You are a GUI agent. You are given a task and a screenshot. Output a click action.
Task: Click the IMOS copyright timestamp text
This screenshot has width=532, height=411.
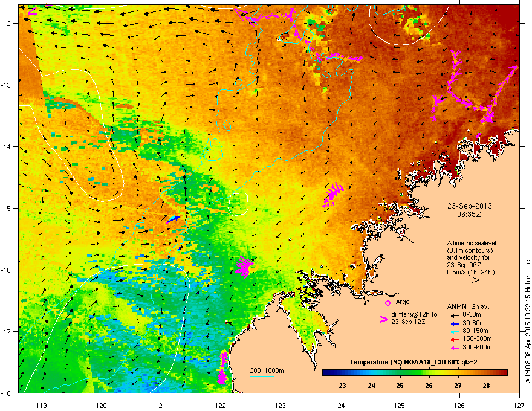pos(528,322)
